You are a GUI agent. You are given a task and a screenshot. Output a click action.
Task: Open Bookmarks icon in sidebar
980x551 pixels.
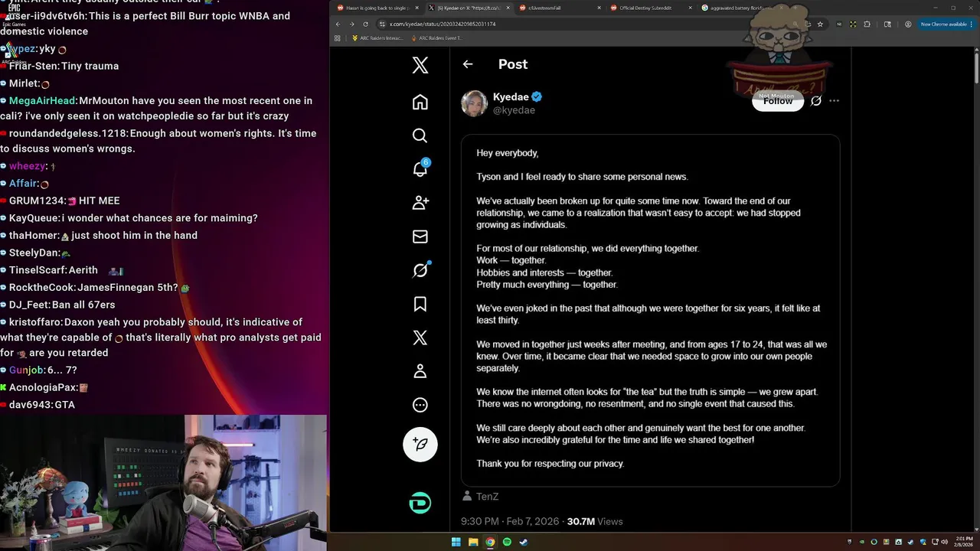[420, 304]
